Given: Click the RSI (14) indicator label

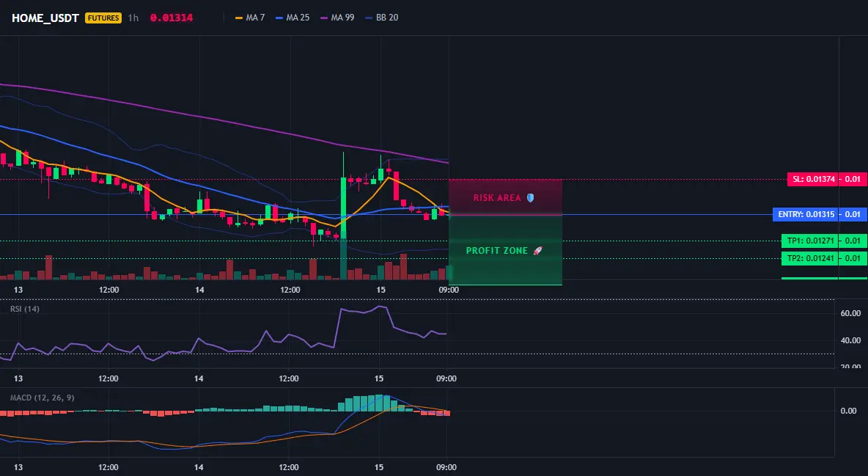Looking at the screenshot, I should [25, 309].
